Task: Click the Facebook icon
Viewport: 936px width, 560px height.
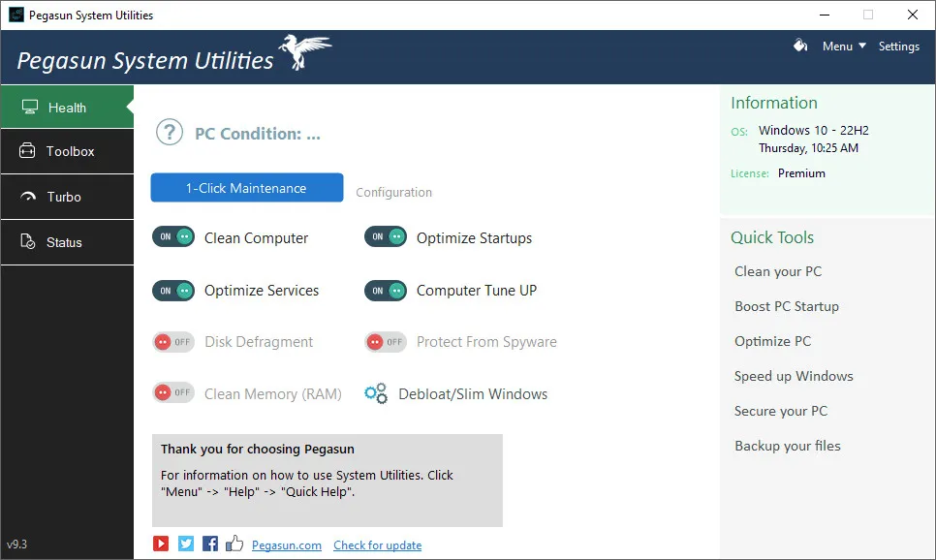Action: (x=209, y=544)
